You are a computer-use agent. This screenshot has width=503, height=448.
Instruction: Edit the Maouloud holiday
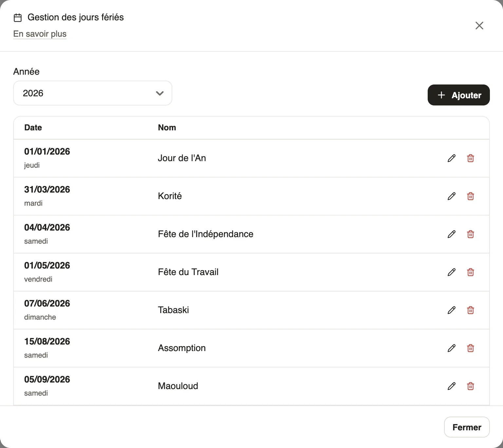452,386
